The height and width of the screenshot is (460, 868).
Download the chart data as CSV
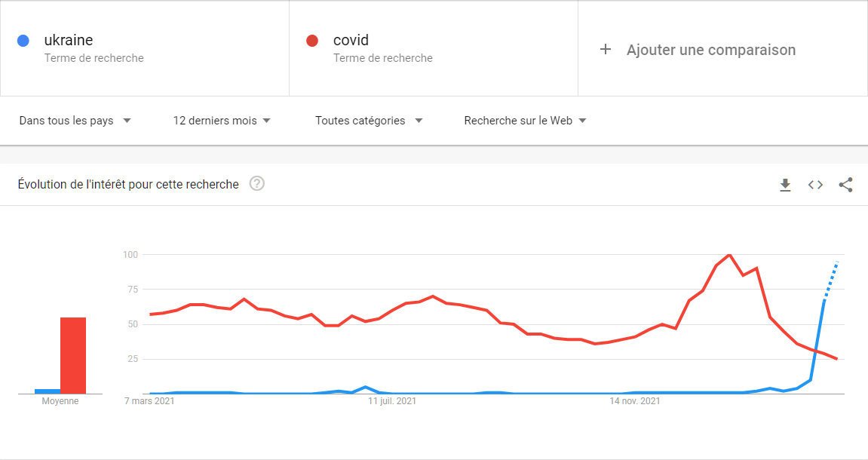tap(785, 185)
